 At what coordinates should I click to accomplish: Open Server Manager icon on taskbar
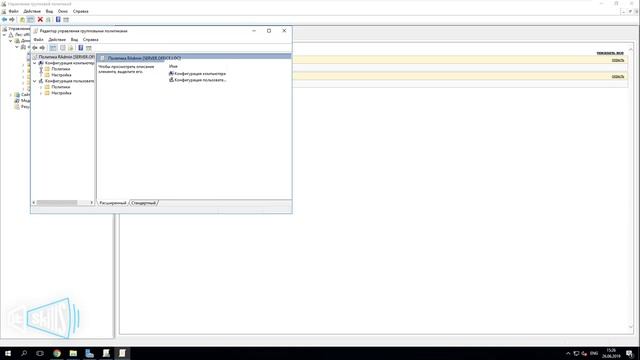click(89, 353)
